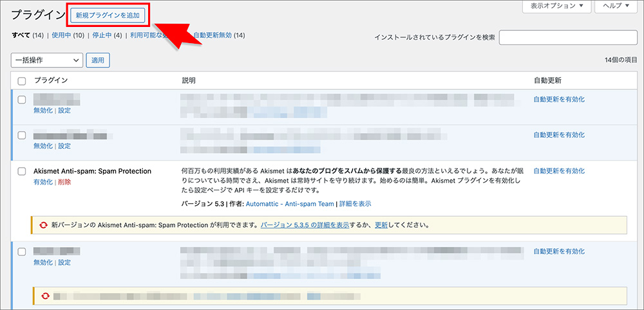The height and width of the screenshot is (310, 644).
Task: Open the 一括操作 dropdown
Action: click(47, 60)
